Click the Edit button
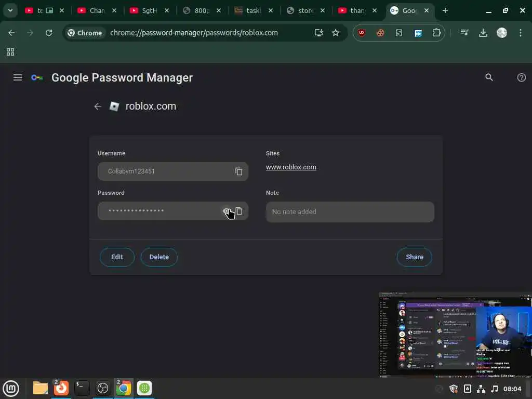532x399 pixels. 117,257
